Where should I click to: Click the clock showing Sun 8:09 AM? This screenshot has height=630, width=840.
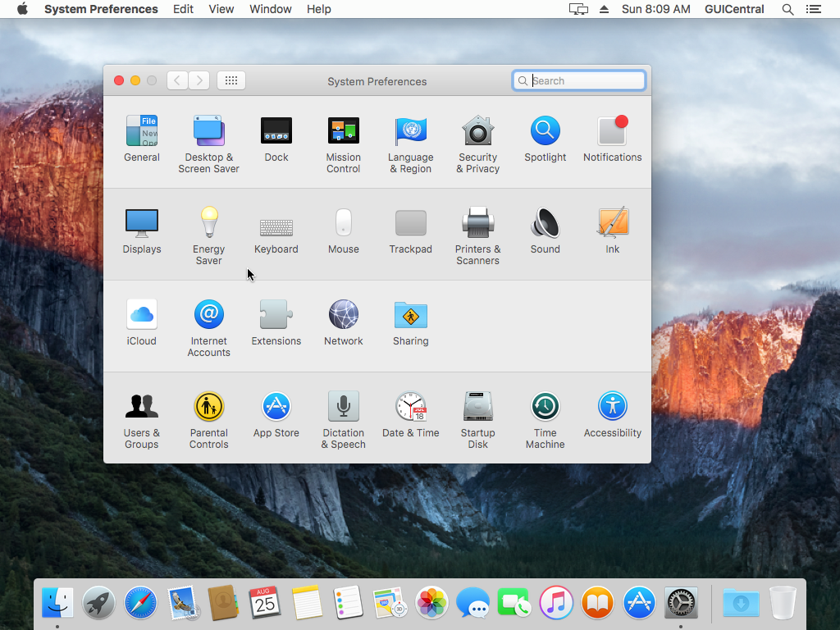(x=655, y=9)
